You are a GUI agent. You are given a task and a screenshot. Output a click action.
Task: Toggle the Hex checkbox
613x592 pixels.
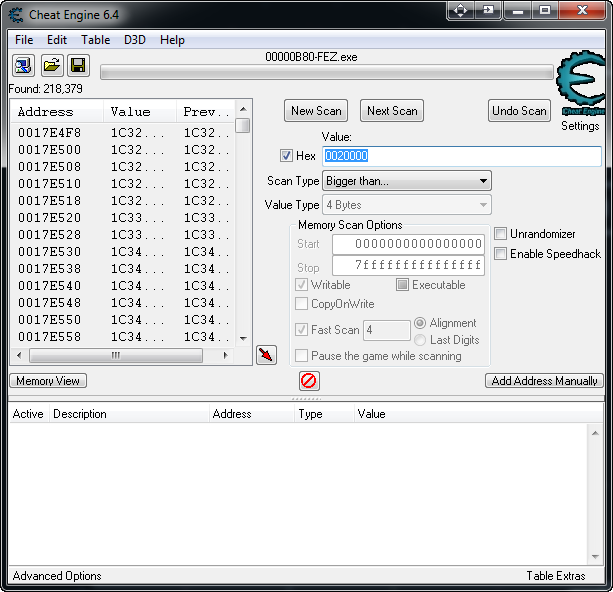pos(286,156)
